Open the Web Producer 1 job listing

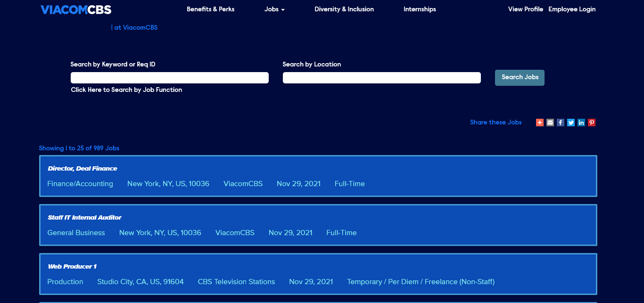(72, 267)
